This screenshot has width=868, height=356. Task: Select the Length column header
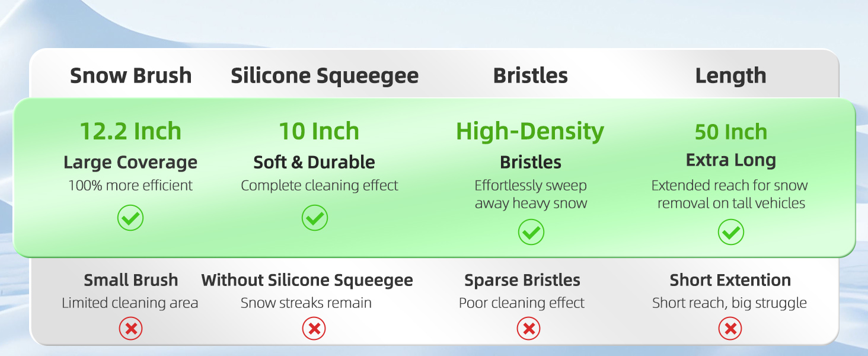730,76
